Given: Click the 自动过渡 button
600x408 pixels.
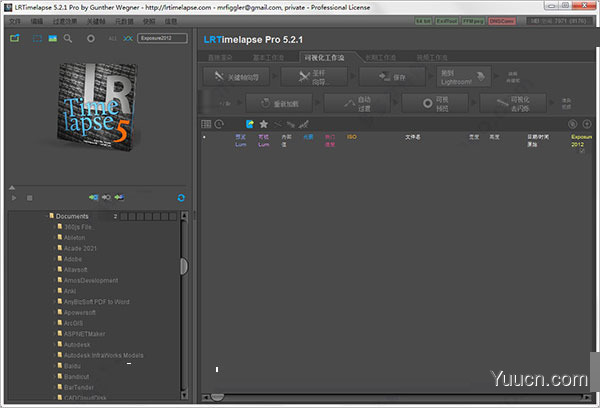Looking at the screenshot, I should [357, 103].
